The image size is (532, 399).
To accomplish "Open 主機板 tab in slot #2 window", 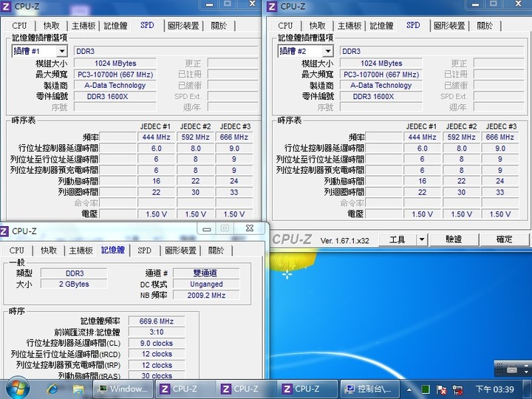I will click(x=349, y=25).
